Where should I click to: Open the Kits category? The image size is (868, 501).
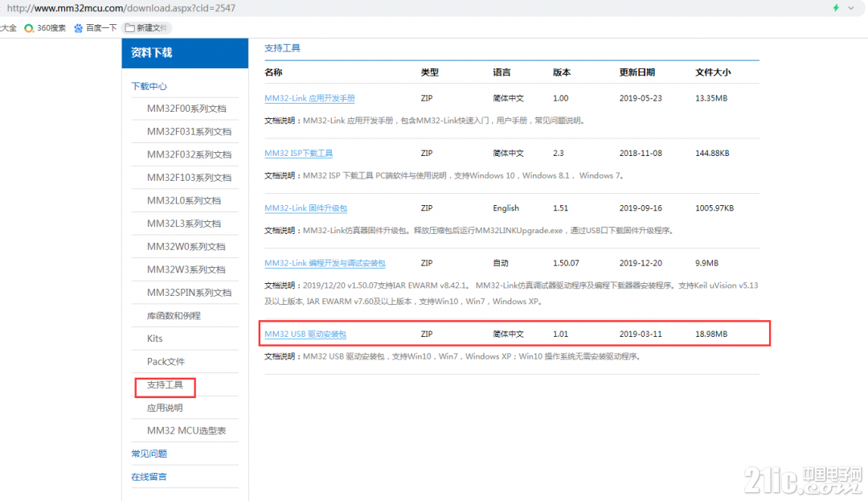coord(155,339)
